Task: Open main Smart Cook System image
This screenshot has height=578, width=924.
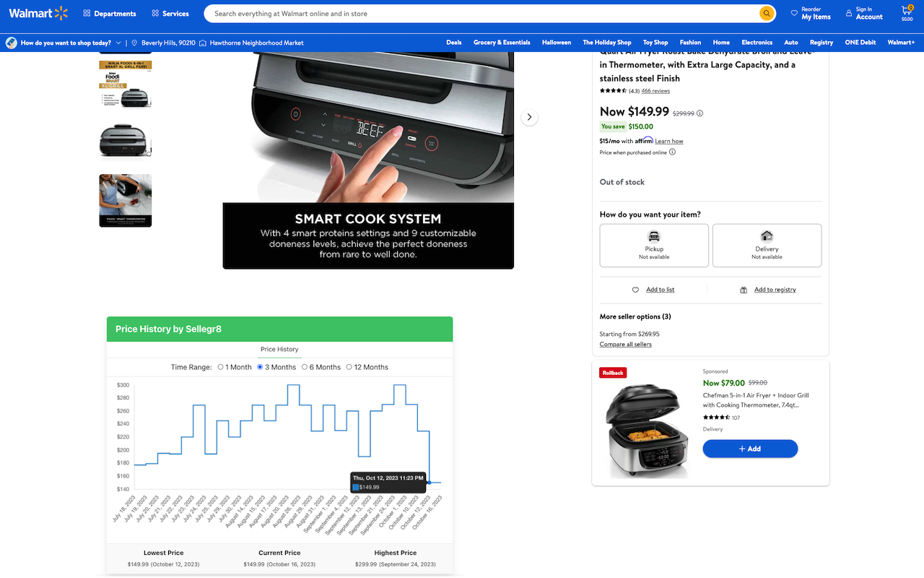Action: click(368, 160)
